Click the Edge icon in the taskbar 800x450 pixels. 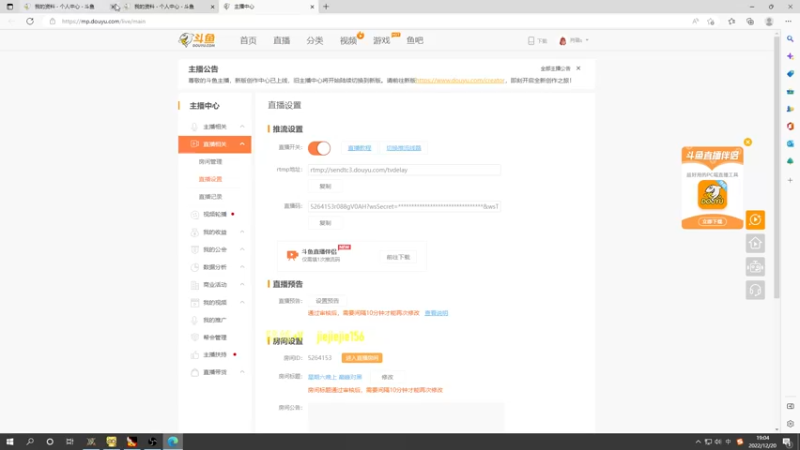click(x=173, y=442)
